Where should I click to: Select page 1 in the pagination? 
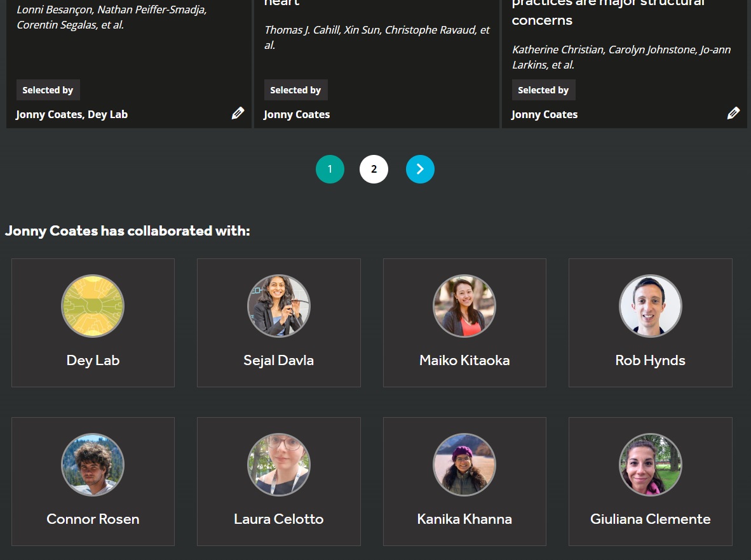click(330, 170)
